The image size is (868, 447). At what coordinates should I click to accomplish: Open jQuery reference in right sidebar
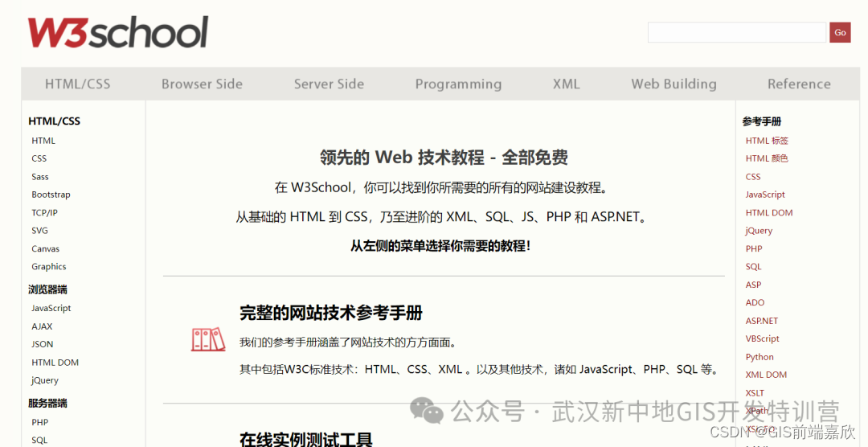click(759, 231)
